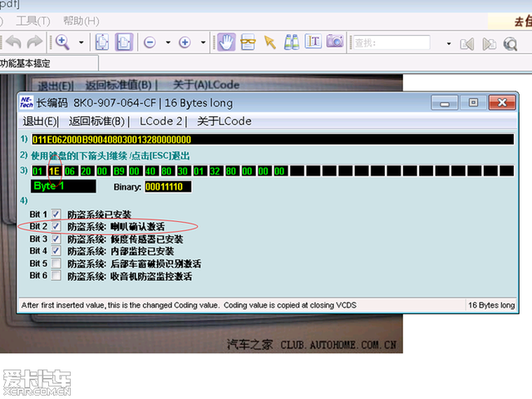Click the binoculars search icon

click(291, 42)
